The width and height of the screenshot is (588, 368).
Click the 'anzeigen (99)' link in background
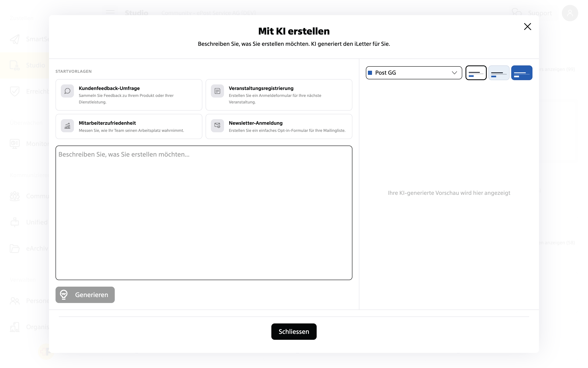pyautogui.click(x=557, y=69)
